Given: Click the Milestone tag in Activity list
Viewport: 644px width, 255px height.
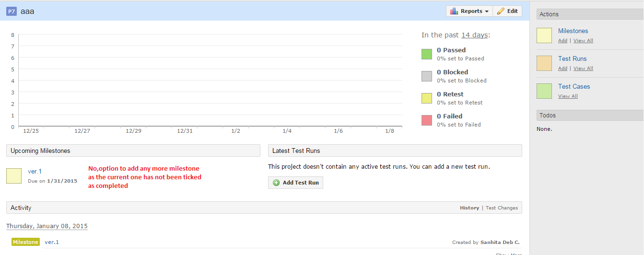Looking at the screenshot, I should [x=25, y=242].
